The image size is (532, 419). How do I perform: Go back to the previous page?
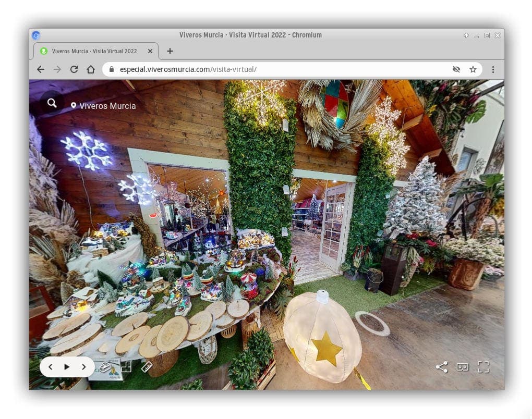click(41, 69)
